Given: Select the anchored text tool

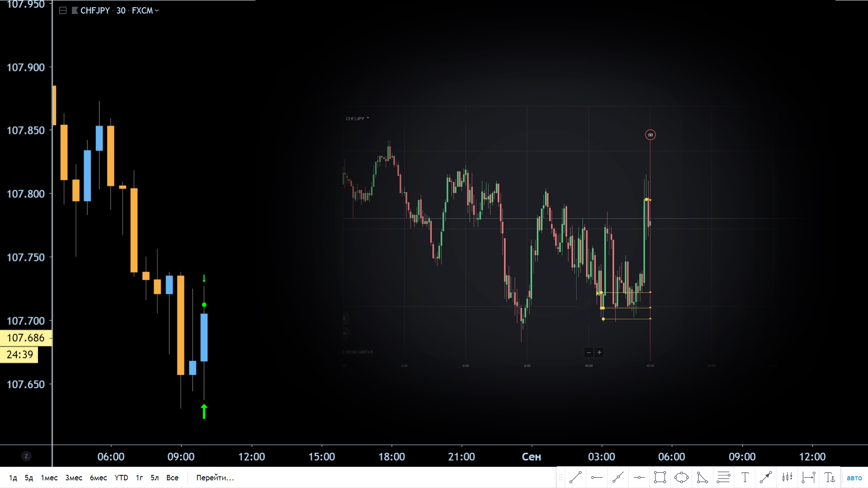Looking at the screenshot, I should (830, 477).
